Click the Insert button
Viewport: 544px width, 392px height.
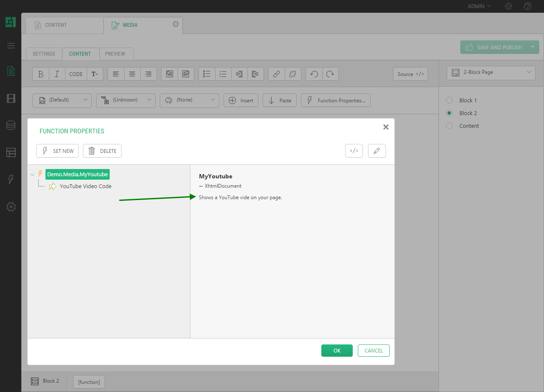pyautogui.click(x=241, y=100)
